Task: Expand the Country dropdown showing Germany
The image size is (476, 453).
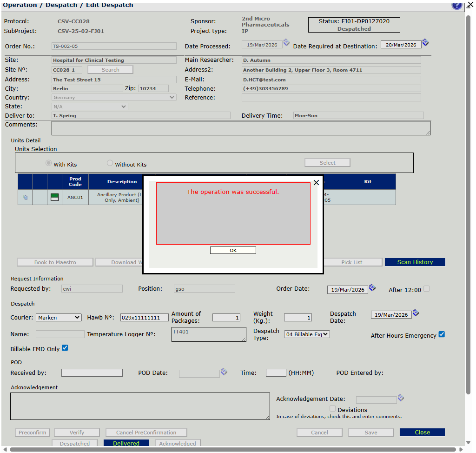Action: (x=114, y=98)
